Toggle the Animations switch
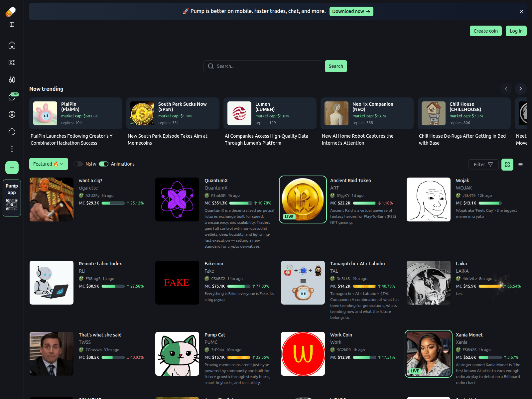 104,164
